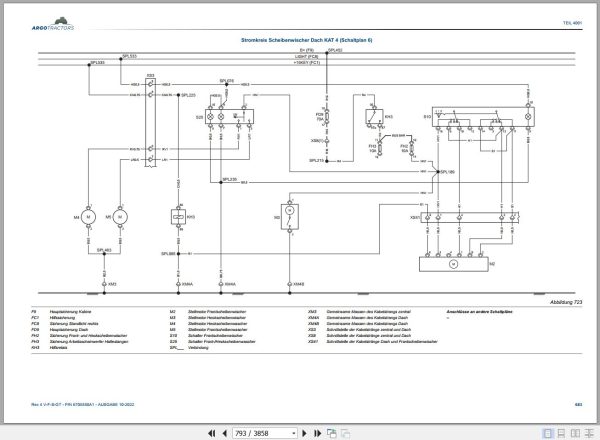The width and height of the screenshot is (600, 440).
Task: Jump to the last page
Action: tap(317, 433)
